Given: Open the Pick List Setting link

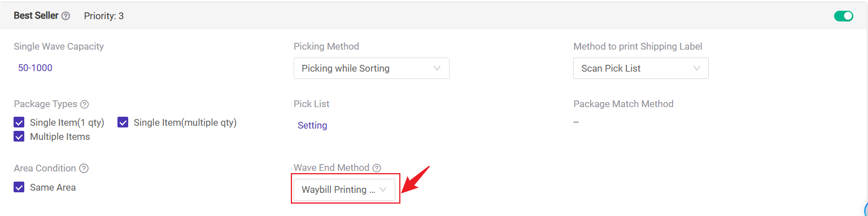Looking at the screenshot, I should click(312, 125).
